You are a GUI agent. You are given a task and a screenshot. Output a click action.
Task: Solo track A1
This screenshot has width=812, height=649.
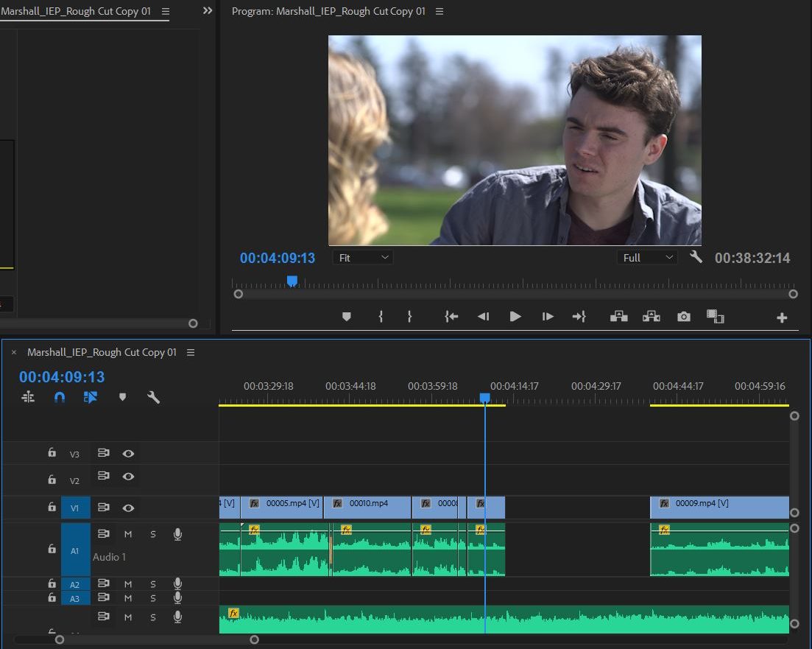point(153,534)
